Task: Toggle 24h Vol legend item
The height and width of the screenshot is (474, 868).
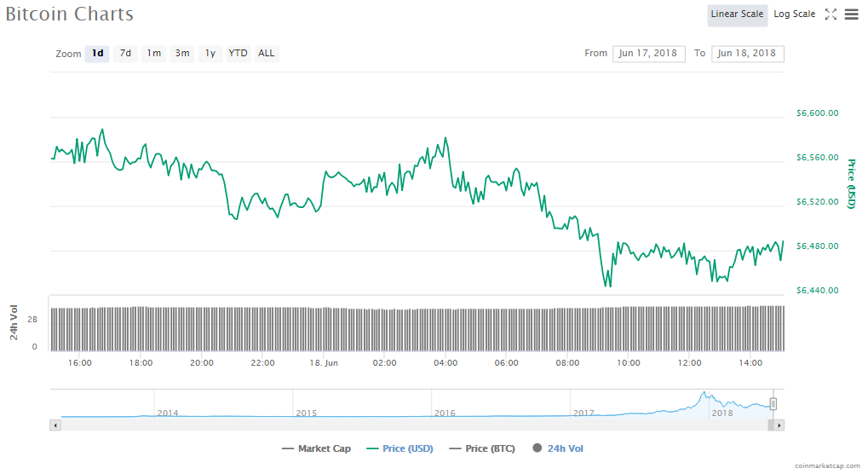Action: 559,448
